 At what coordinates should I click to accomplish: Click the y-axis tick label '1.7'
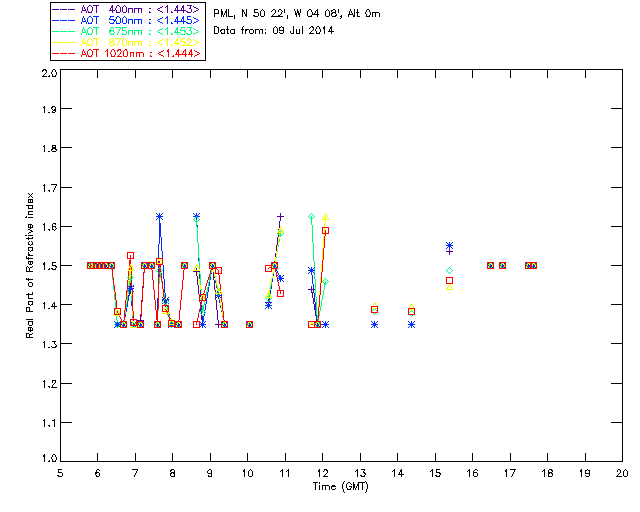(49, 188)
